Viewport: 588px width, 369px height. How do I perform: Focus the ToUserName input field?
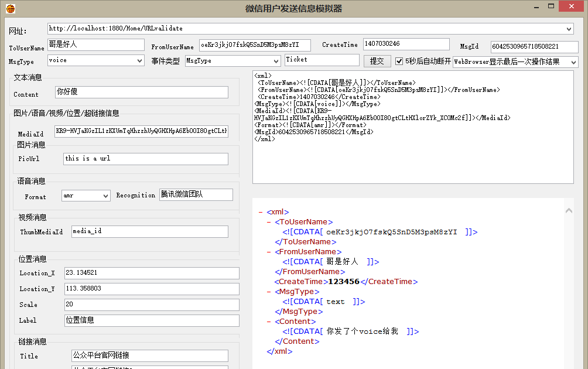(x=96, y=45)
